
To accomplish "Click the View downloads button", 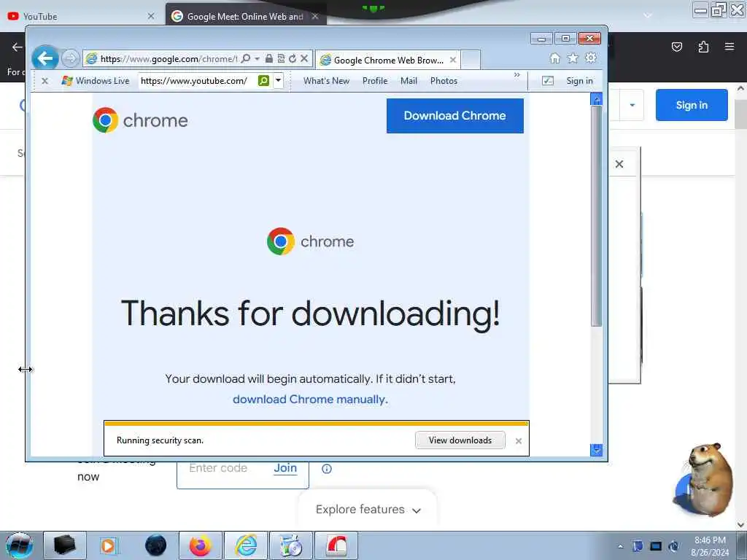I will pyautogui.click(x=460, y=440).
